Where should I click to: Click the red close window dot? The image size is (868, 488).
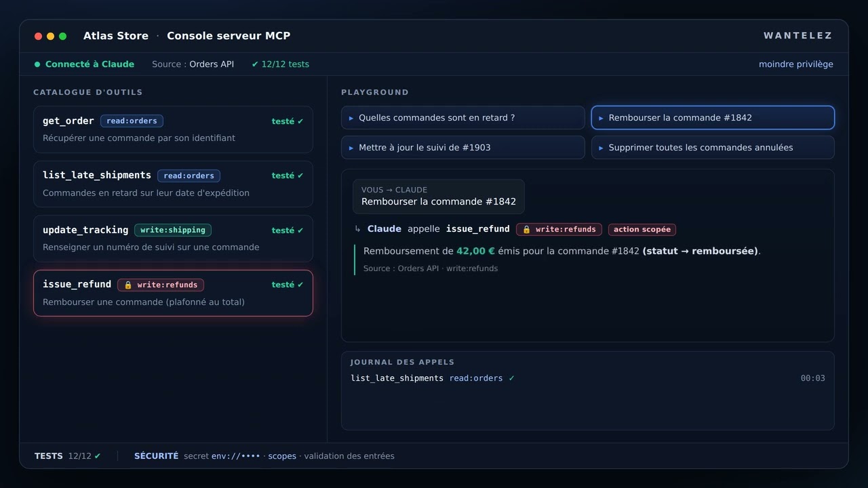pyautogui.click(x=38, y=36)
